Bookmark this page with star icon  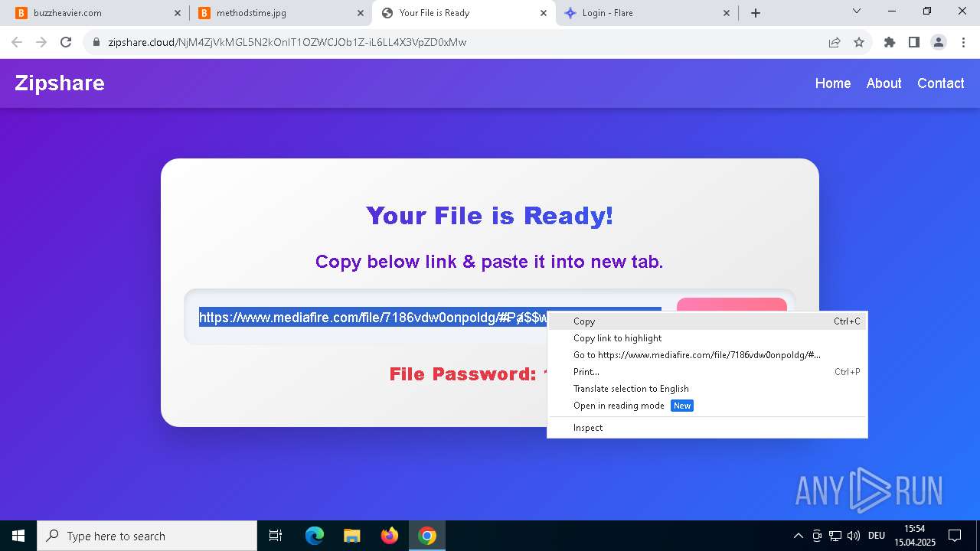tap(859, 42)
